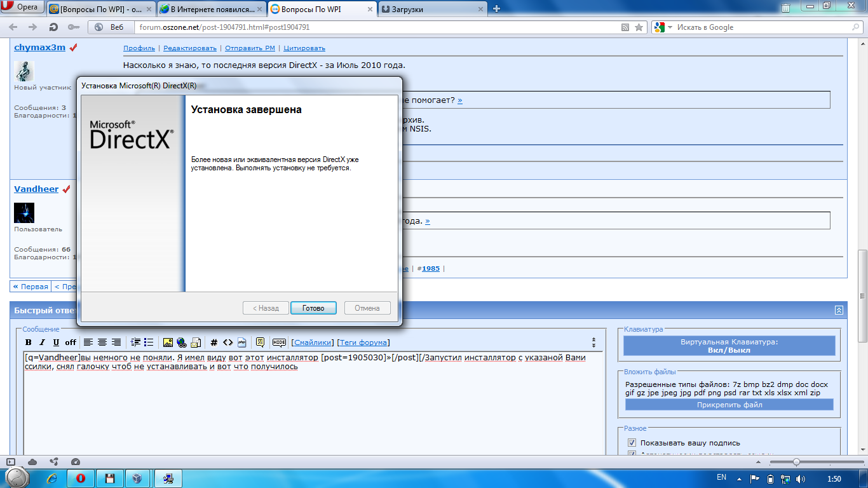Image resolution: width=868 pixels, height=488 pixels.
Task: Open the closed tabs trash icon
Action: point(785,8)
